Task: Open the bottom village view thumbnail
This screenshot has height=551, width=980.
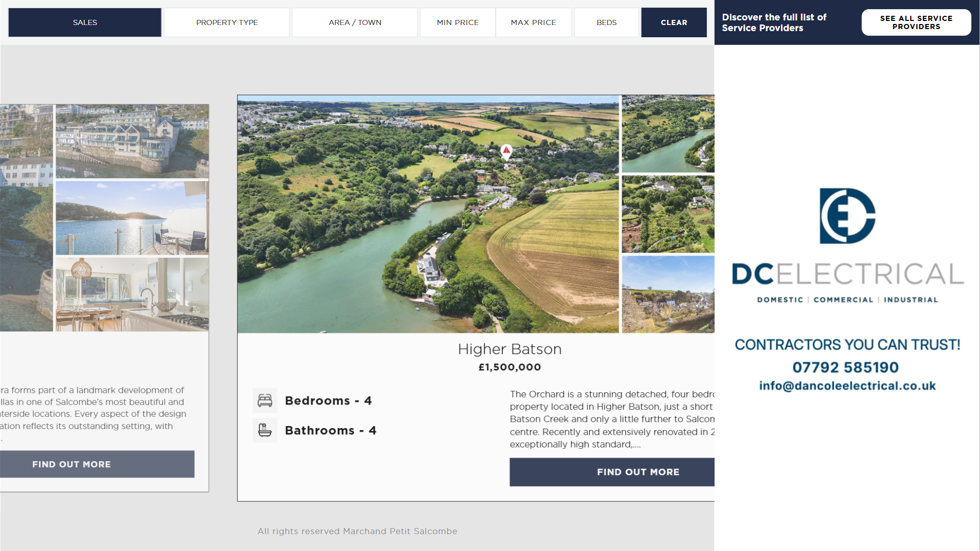Action: pyautogui.click(x=668, y=294)
